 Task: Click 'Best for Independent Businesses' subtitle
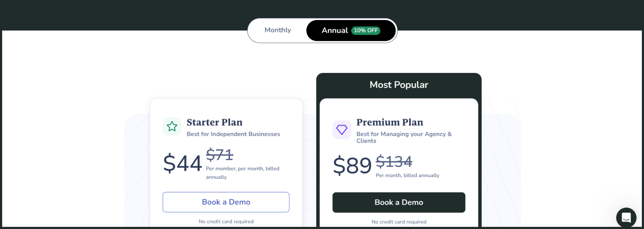[233, 134]
